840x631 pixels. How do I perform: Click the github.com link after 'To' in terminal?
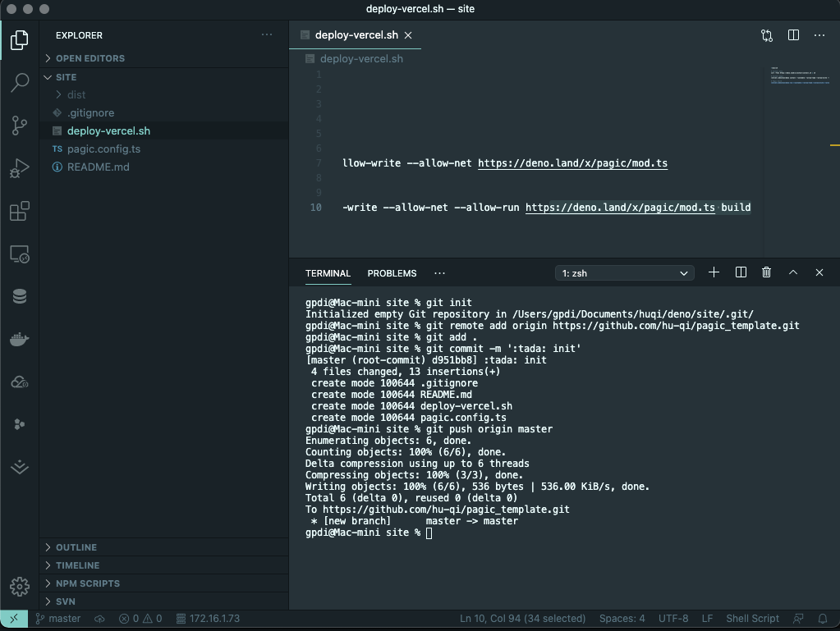(x=446, y=510)
